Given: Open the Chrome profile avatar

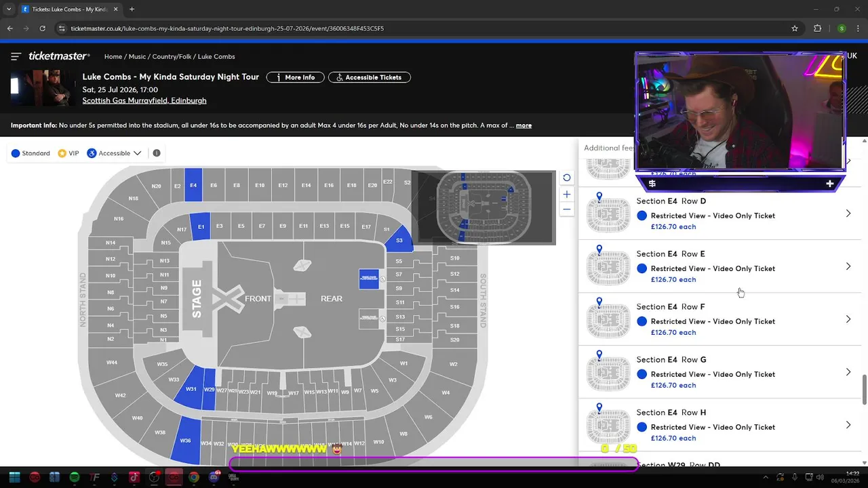Looking at the screenshot, I should [842, 28].
